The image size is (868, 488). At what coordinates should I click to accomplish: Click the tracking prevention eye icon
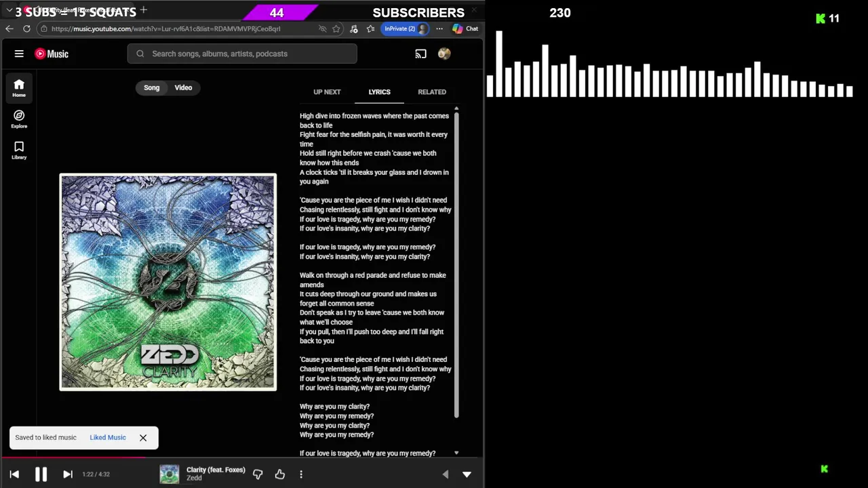point(323,28)
